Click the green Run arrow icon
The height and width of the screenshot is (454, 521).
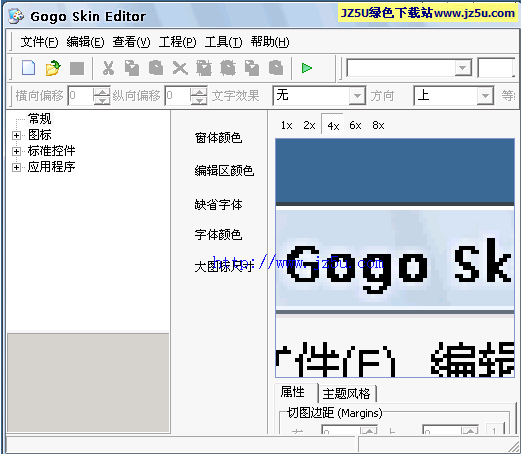[307, 68]
